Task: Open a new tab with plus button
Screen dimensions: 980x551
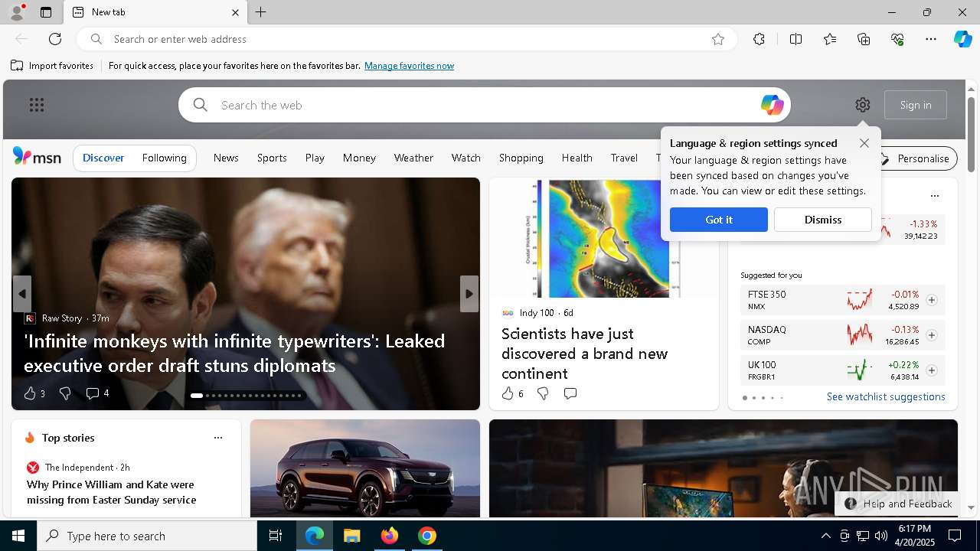Action: click(x=261, y=12)
